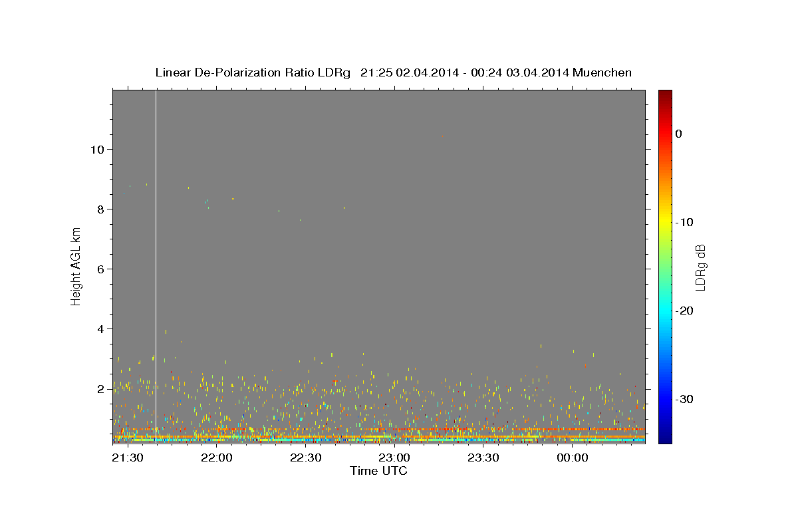Click the colorbar value -20
This screenshot has width=798, height=532.
point(685,311)
